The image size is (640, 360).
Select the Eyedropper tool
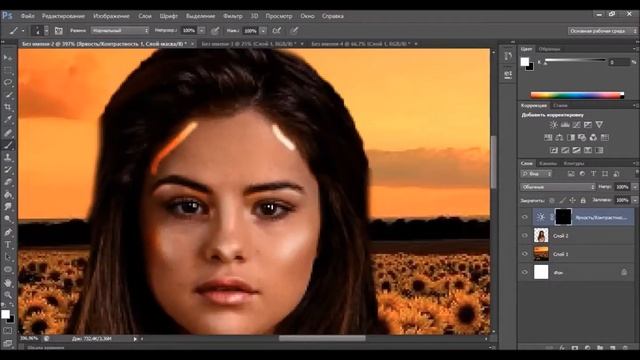[8, 120]
